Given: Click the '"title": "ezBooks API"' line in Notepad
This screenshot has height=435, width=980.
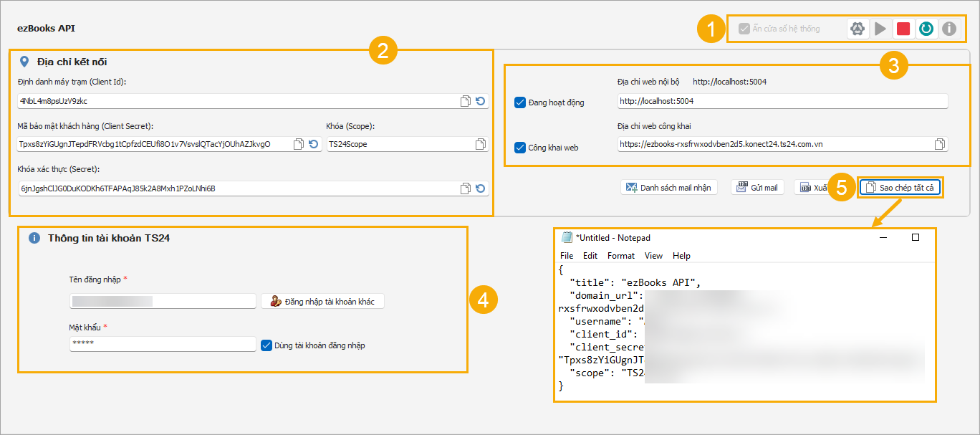Looking at the screenshot, I should 635,283.
